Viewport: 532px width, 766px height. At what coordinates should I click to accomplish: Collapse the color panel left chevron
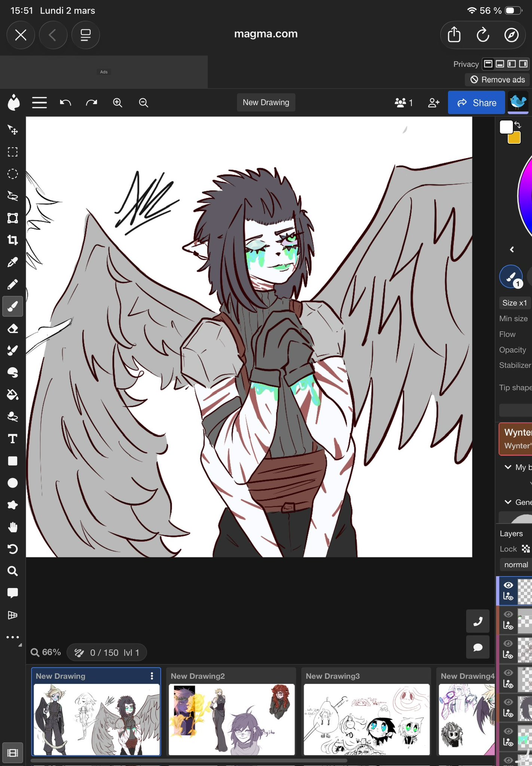click(x=512, y=249)
